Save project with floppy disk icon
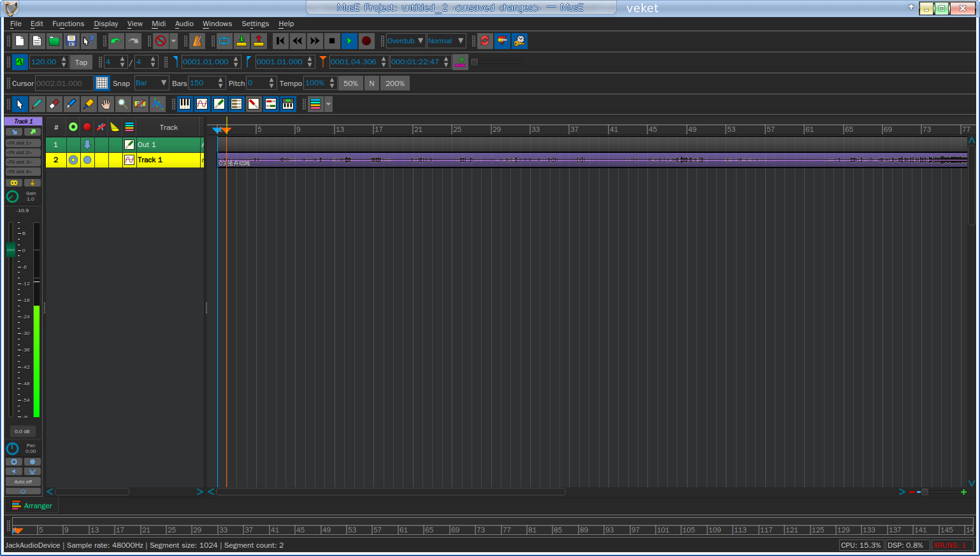The height and width of the screenshot is (556, 980). [71, 41]
